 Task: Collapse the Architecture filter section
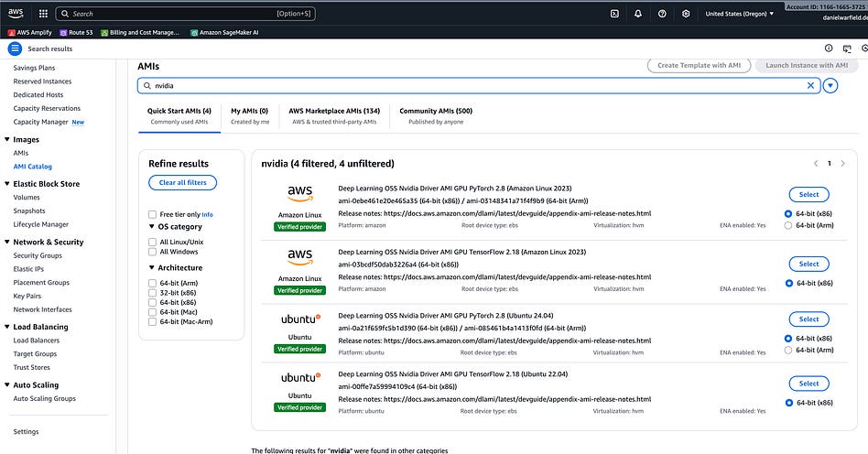(152, 267)
